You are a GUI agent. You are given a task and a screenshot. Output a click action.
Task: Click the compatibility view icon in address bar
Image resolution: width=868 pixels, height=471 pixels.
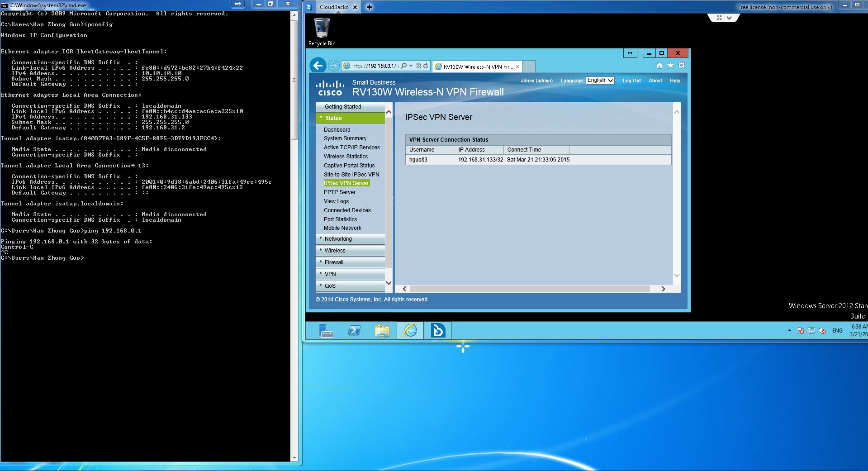418,66
